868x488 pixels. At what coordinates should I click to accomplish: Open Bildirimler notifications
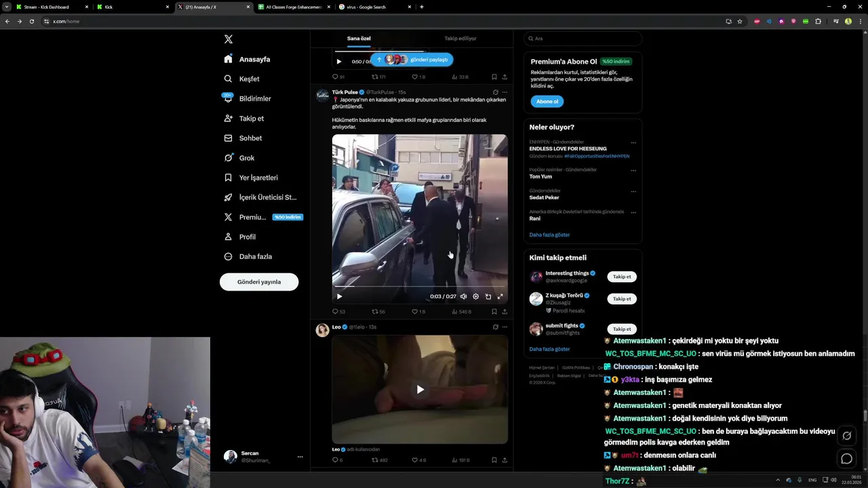coord(248,98)
